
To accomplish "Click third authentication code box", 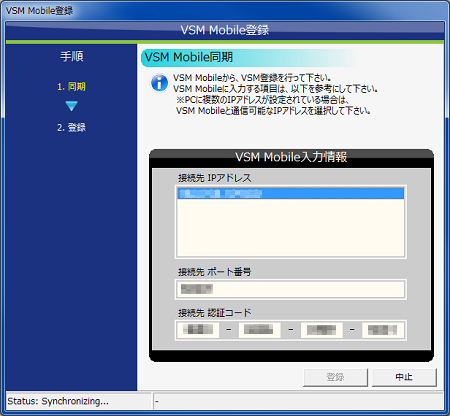I will point(322,330).
